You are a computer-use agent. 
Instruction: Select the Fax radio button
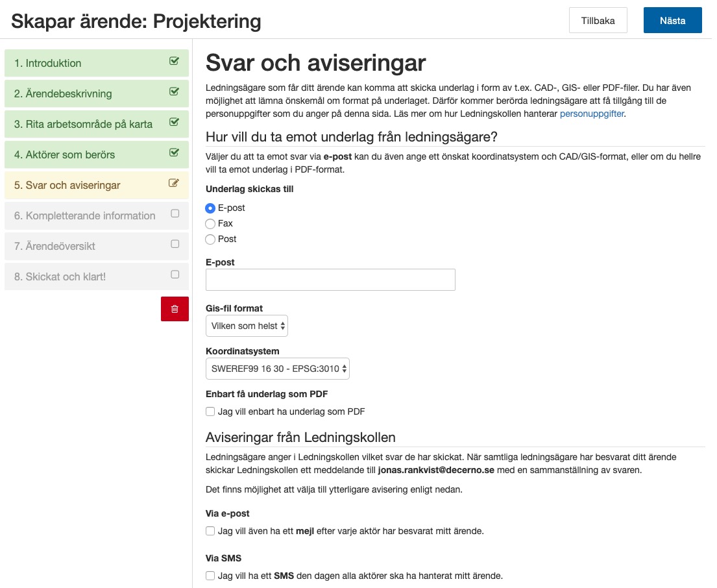pos(210,223)
